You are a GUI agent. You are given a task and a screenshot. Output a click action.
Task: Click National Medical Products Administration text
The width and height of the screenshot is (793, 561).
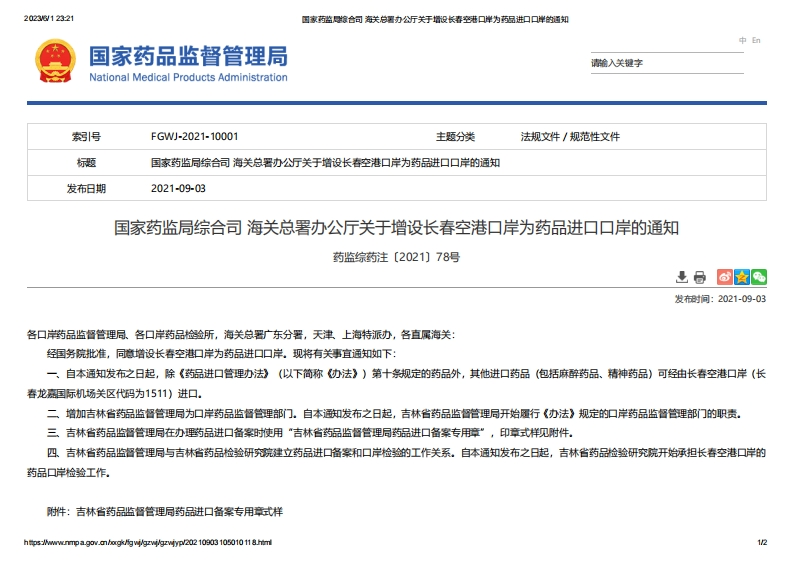click(188, 77)
